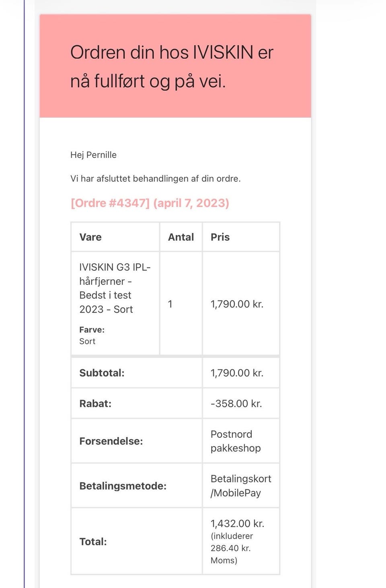Click the discount amount -358.00 kr.
This screenshot has width=386, height=588.
(x=236, y=404)
